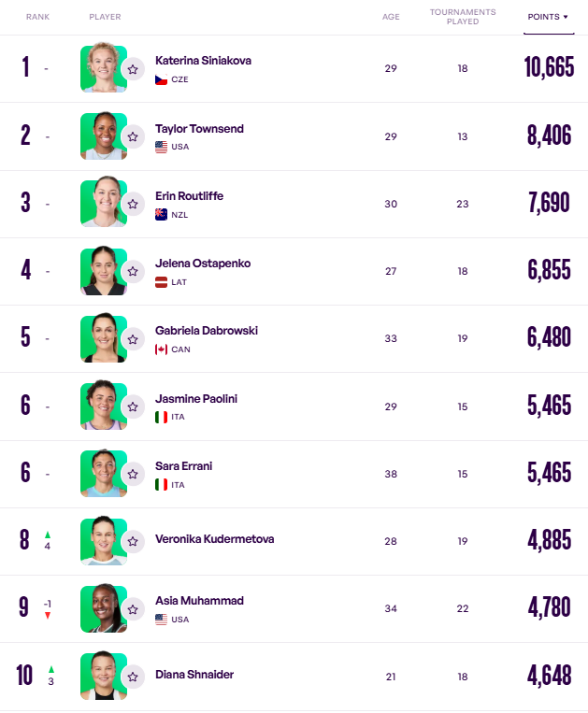Click the Age column header
This screenshot has width=588, height=713.
(391, 17)
